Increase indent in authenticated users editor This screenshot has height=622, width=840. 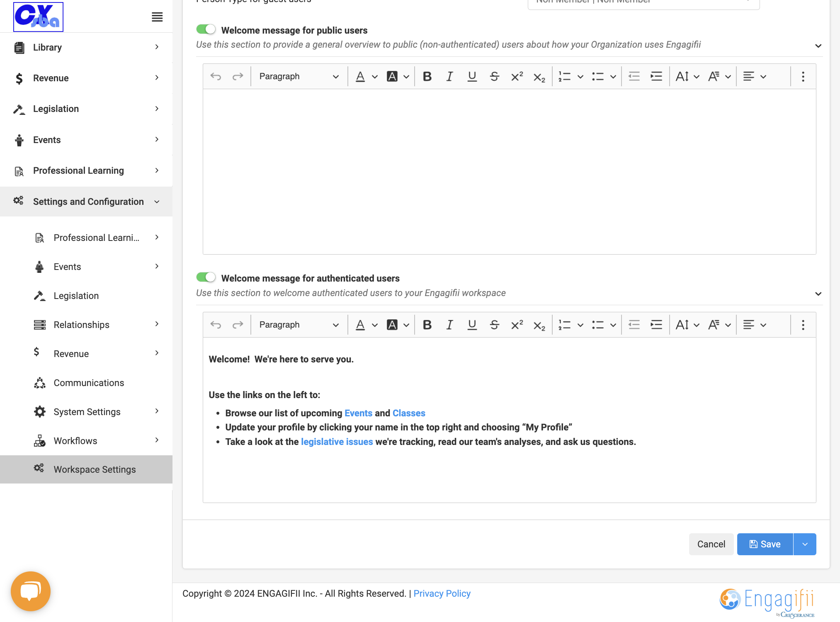coord(656,325)
